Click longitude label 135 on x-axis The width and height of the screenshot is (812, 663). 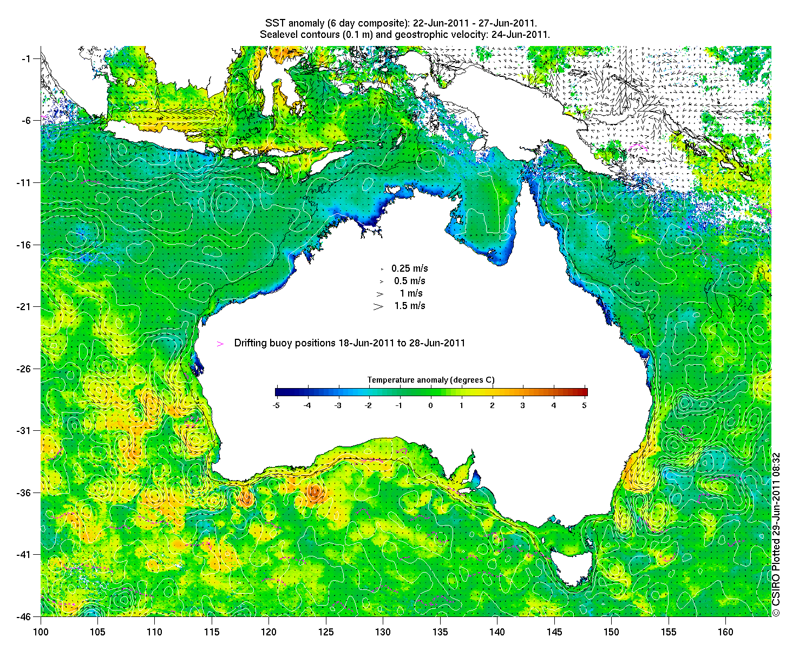coord(440,632)
